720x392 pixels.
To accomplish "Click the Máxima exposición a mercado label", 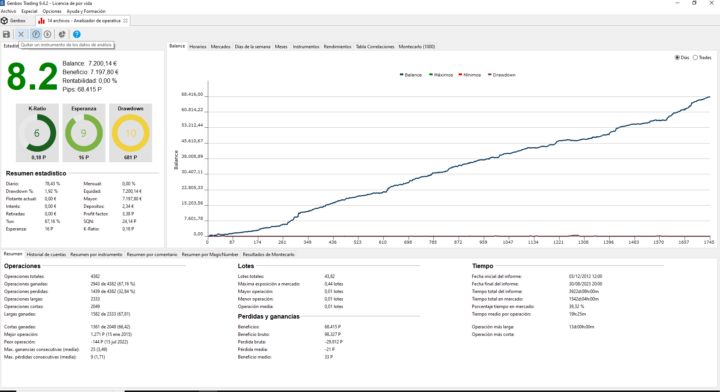I will [x=269, y=284].
